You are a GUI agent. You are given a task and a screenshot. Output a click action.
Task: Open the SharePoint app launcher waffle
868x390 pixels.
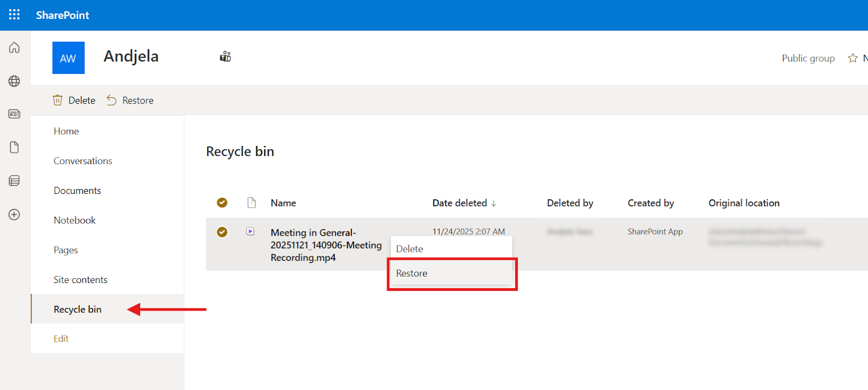(x=15, y=15)
